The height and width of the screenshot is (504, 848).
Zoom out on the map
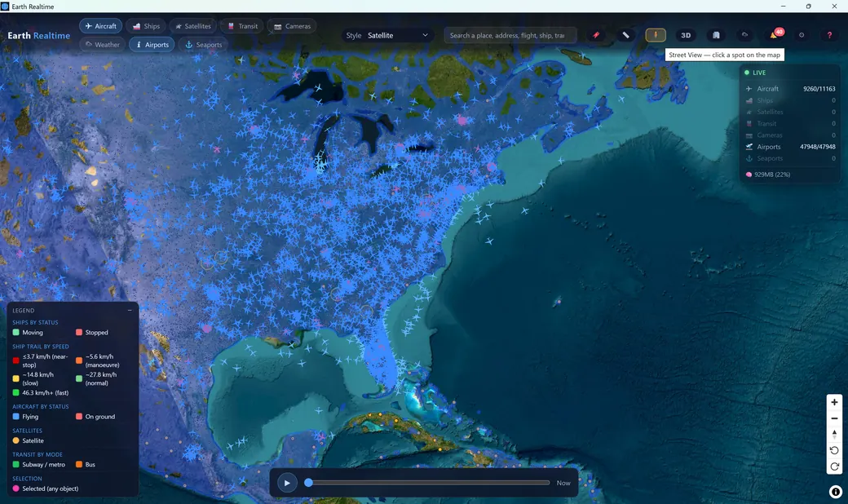coord(834,418)
